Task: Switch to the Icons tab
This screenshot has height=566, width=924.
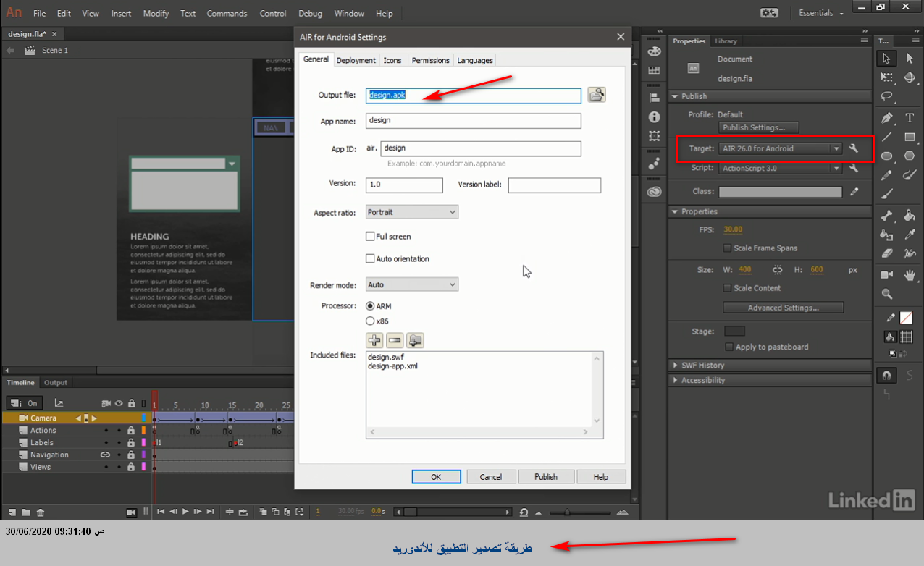Action: click(x=392, y=60)
